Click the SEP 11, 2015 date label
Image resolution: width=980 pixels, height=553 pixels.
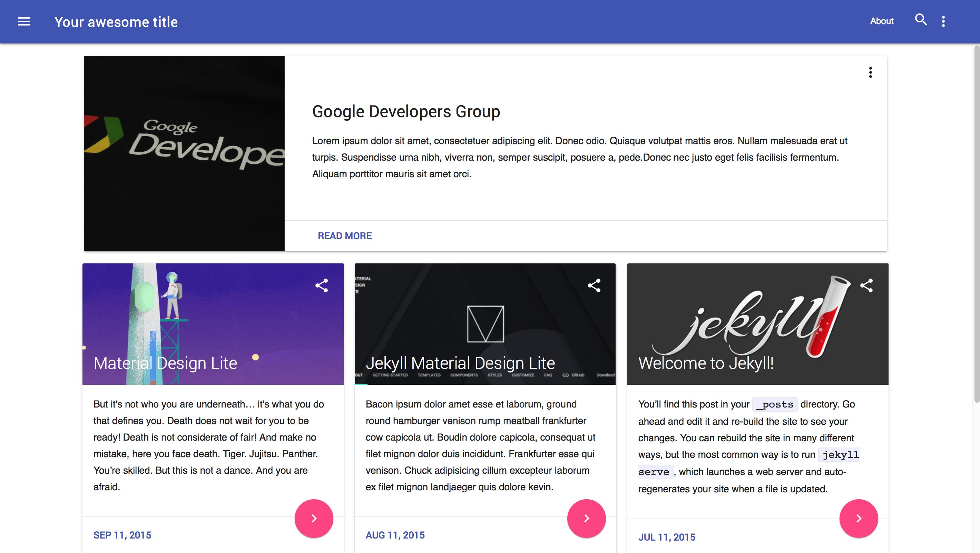122,535
